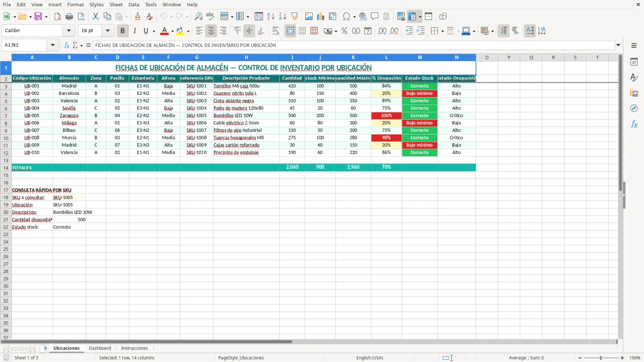Click Format as Date icon
The image size is (644, 362).
pyautogui.click(x=368, y=31)
